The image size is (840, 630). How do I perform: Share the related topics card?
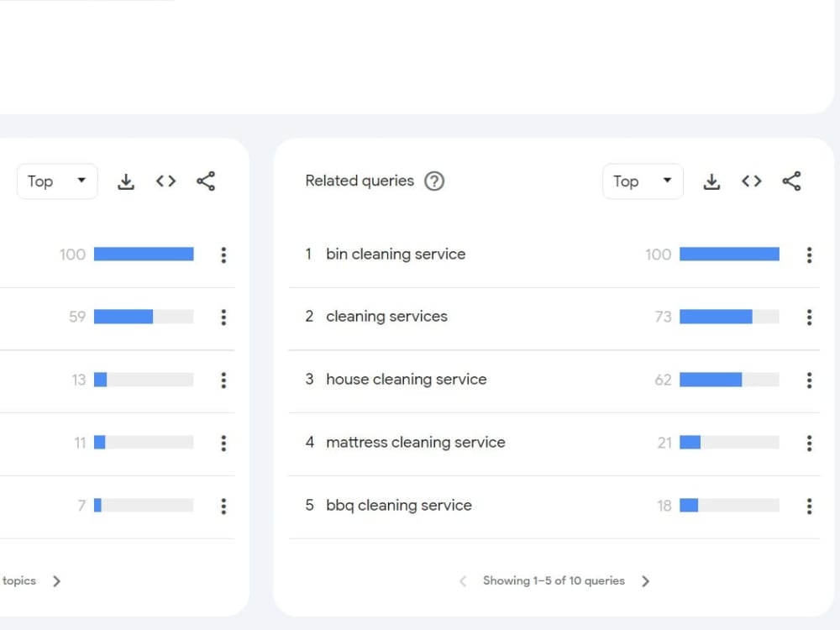(206, 181)
